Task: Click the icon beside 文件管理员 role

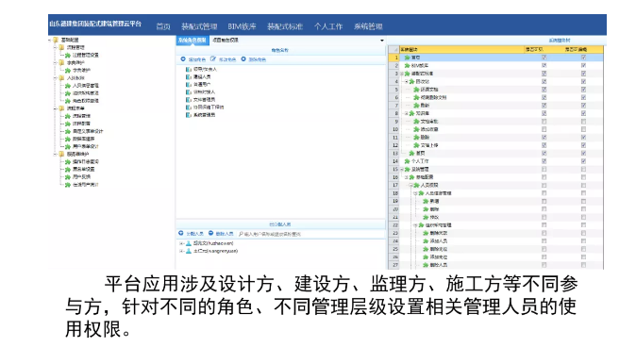Action: coord(188,100)
